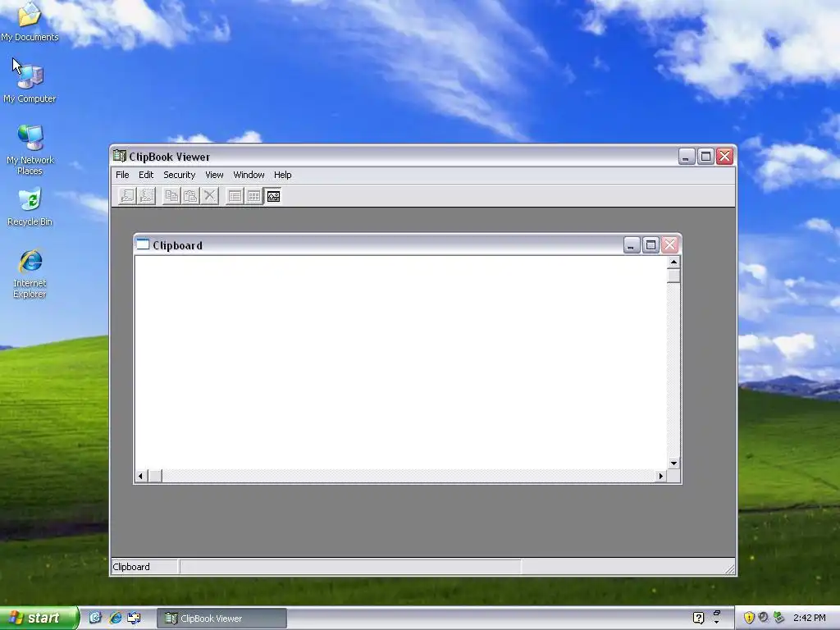Click ClipBook Viewer title bar app icon

point(120,157)
